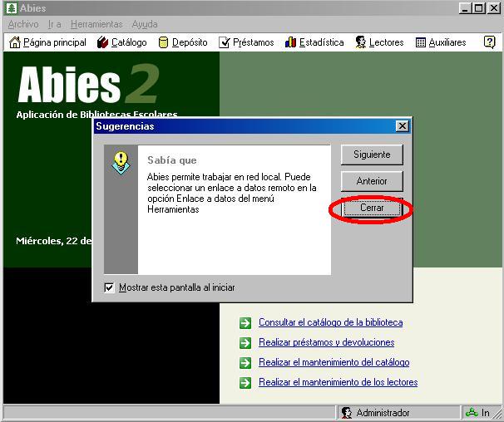Viewport: 504px width, 422px height.
Task: Select the Depósito toolbar icon
Action: 164,42
